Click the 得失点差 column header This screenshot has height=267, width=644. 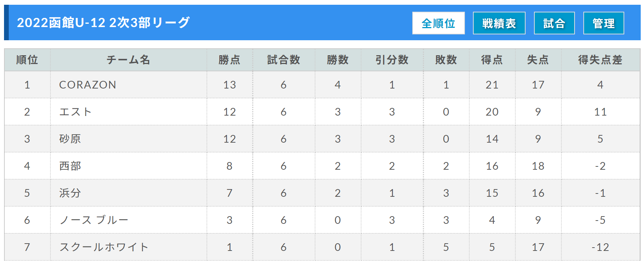click(600, 60)
